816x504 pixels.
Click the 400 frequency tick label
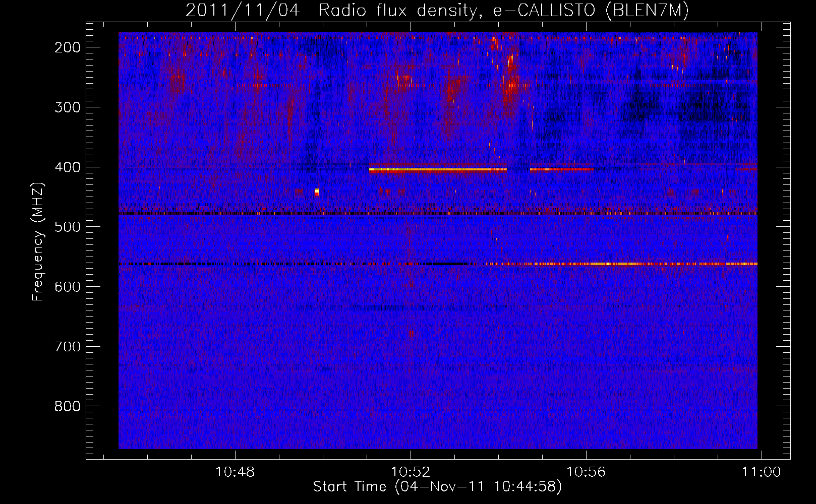point(67,167)
